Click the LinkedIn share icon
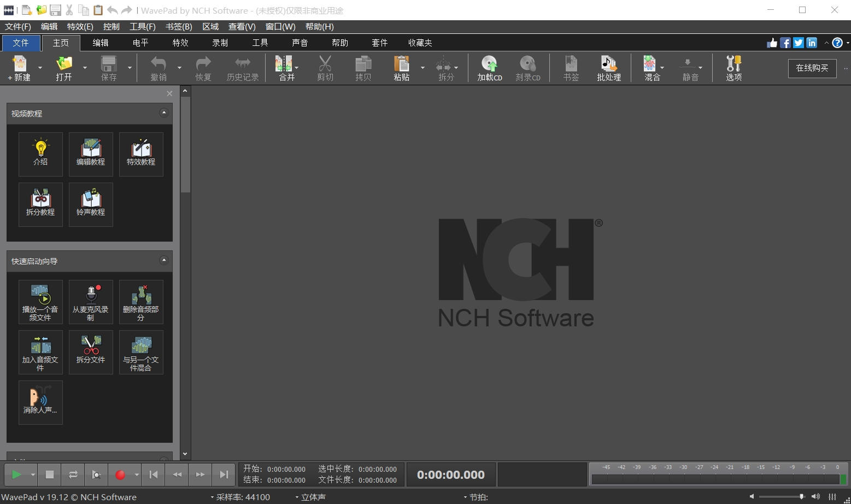851x504 pixels. click(812, 43)
